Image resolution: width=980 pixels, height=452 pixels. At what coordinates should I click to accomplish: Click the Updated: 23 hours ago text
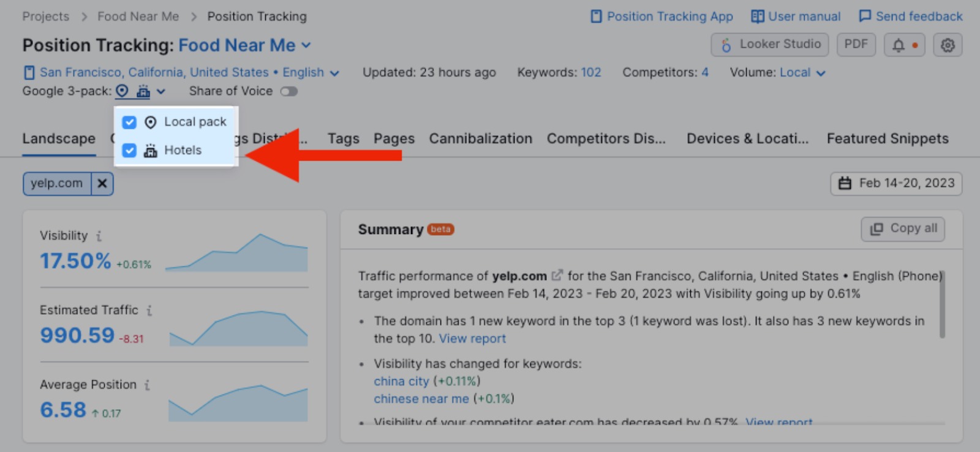429,72
